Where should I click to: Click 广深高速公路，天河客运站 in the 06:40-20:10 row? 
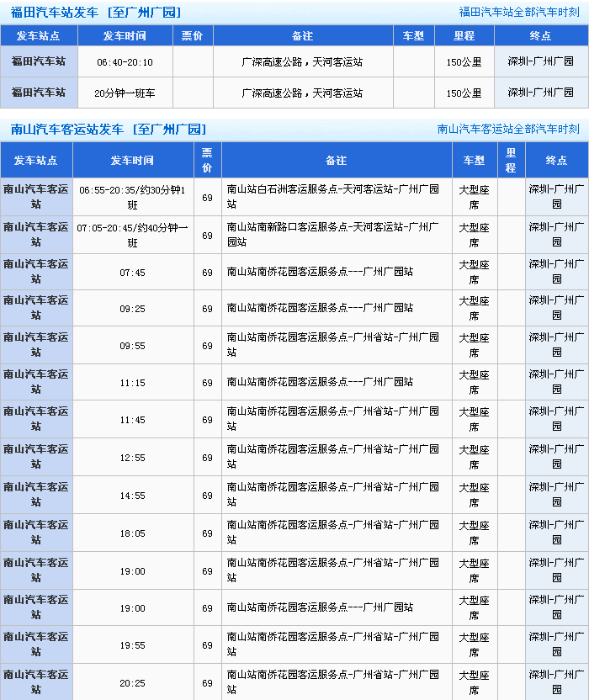[302, 62]
